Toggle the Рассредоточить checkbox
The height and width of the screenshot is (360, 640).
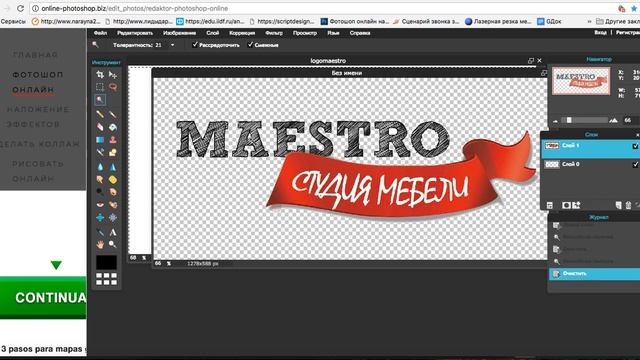[195, 44]
